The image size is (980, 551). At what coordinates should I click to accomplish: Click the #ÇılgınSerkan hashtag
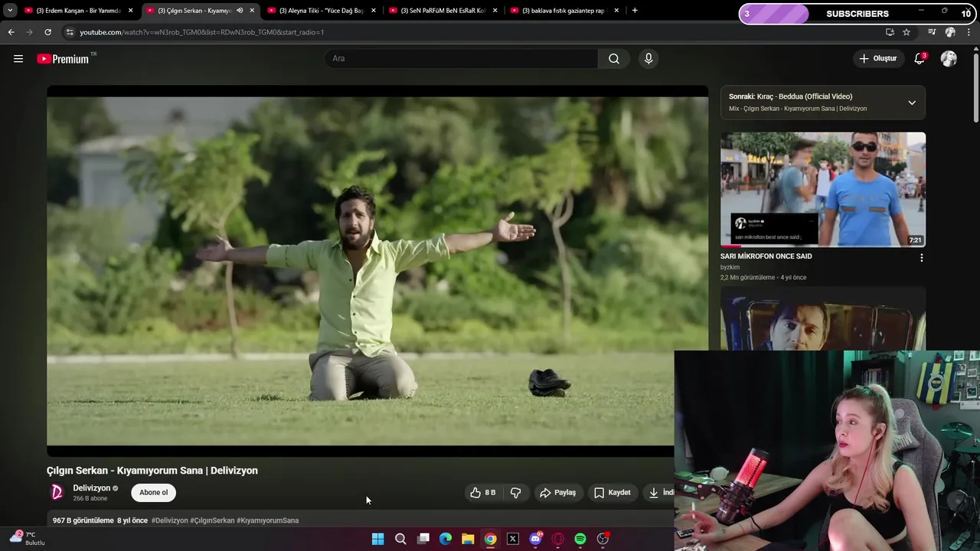tap(212, 520)
